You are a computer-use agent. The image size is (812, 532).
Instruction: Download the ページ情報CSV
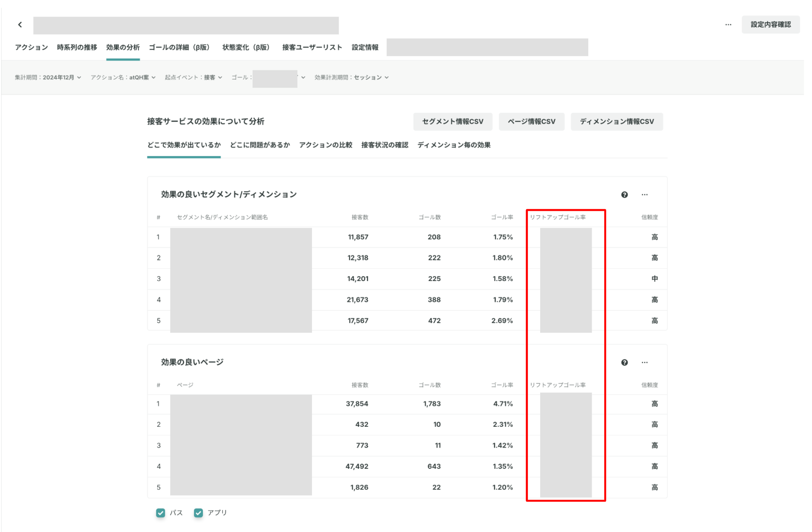[532, 122]
